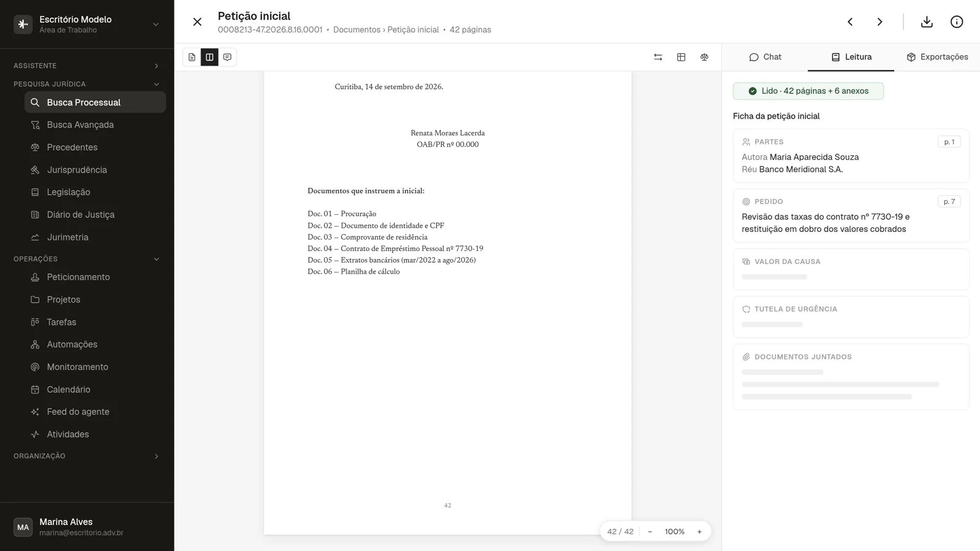Image resolution: width=980 pixels, height=551 pixels.
Task: Switch to single page view mode
Action: pyautogui.click(x=192, y=57)
